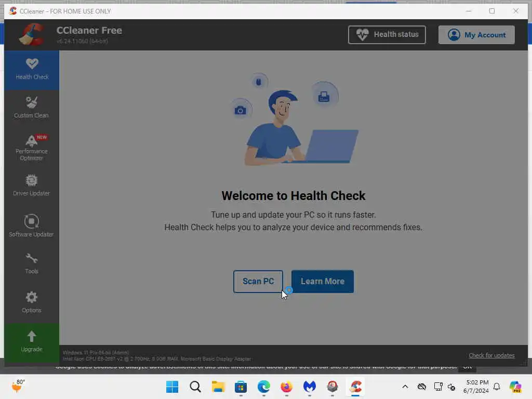The width and height of the screenshot is (532, 399).
Task: Open My Account
Action: [476, 35]
